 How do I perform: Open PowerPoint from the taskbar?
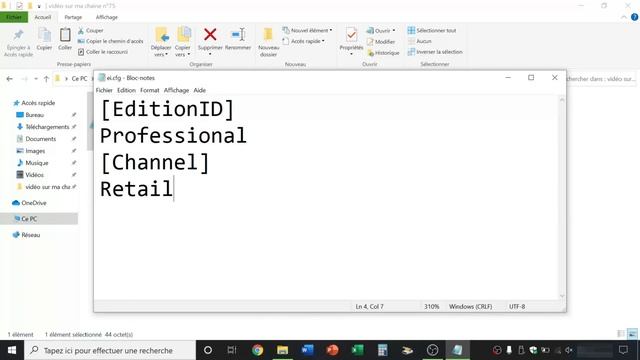pyautogui.click(x=332, y=350)
